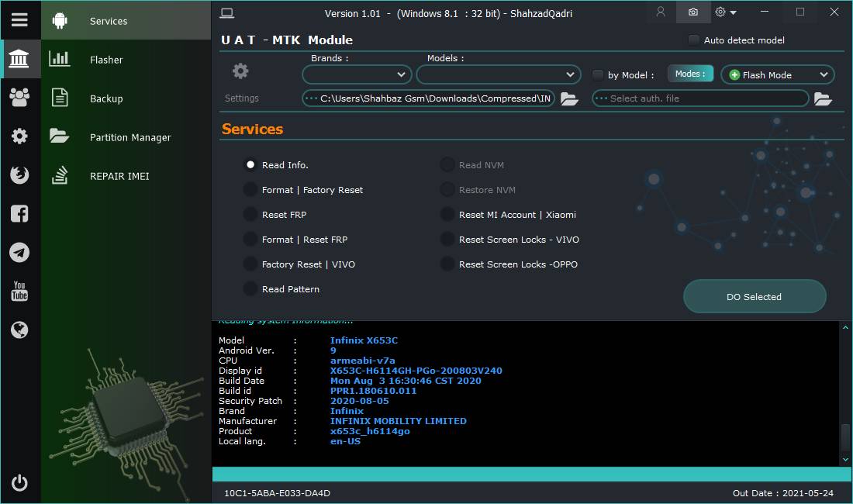
Task: Click the gear icon in left sidebar
Action: pos(19,136)
